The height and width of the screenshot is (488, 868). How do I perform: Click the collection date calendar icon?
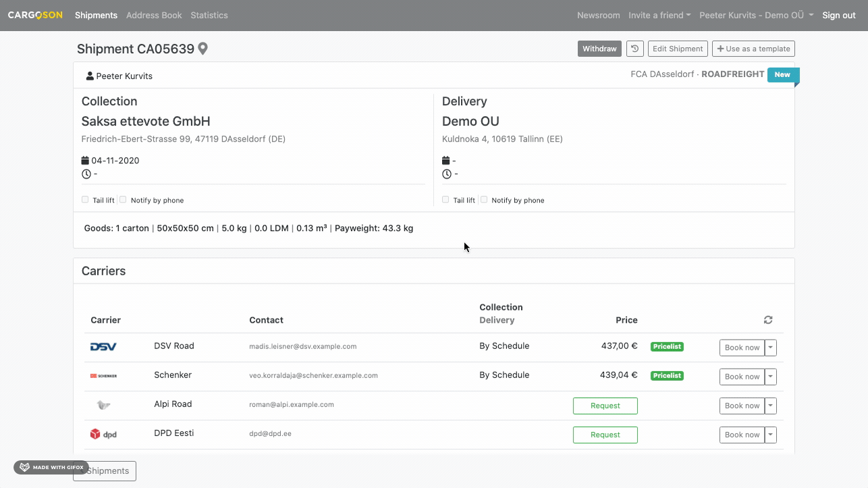85,161
